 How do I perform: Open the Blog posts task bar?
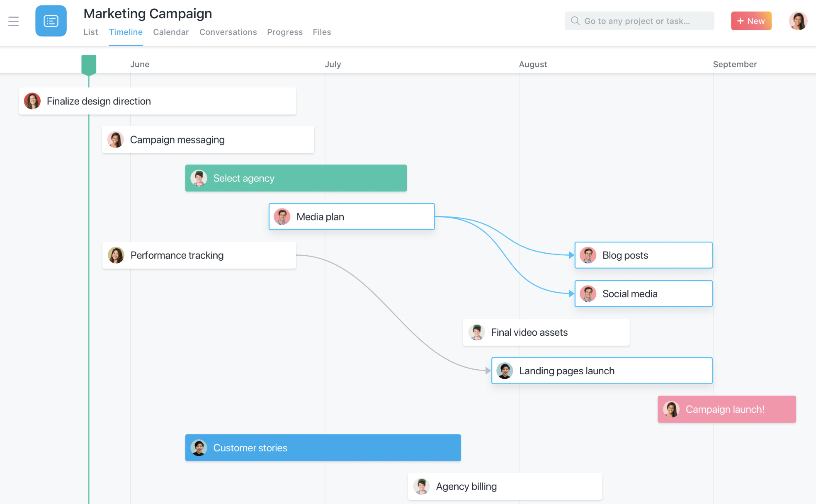pyautogui.click(x=644, y=255)
